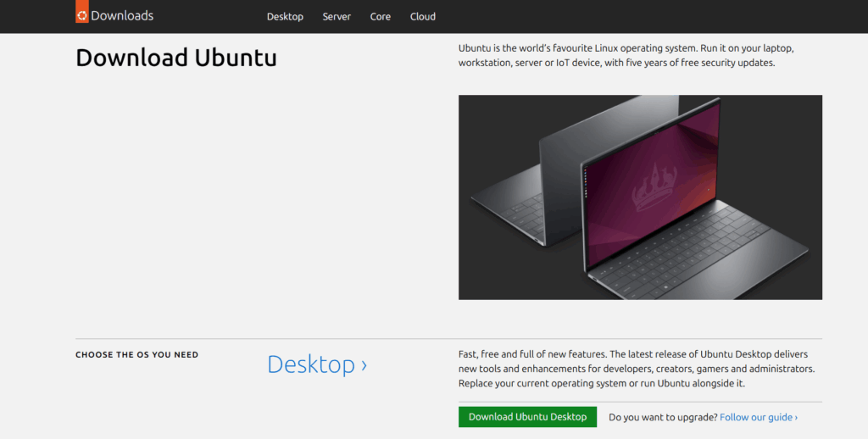Open the Downloads home link
The image size is (868, 439).
click(122, 15)
